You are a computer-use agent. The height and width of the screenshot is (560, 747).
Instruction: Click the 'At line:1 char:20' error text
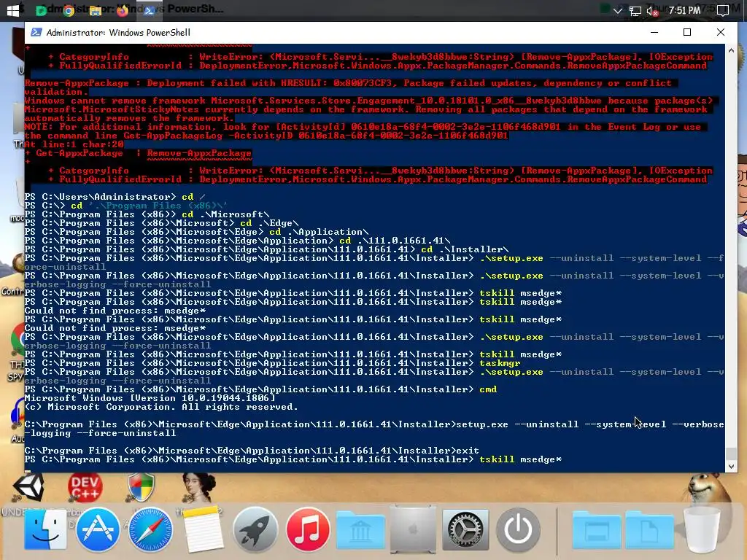click(74, 144)
